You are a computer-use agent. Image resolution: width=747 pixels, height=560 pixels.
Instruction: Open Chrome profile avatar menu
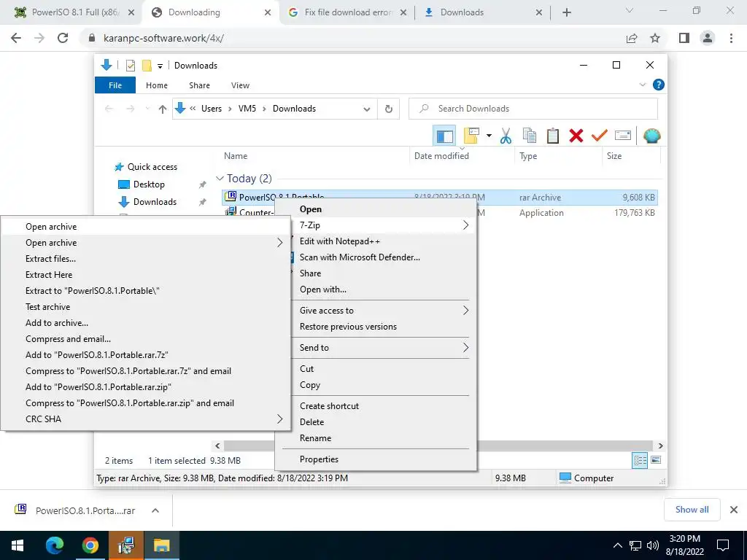tap(708, 38)
